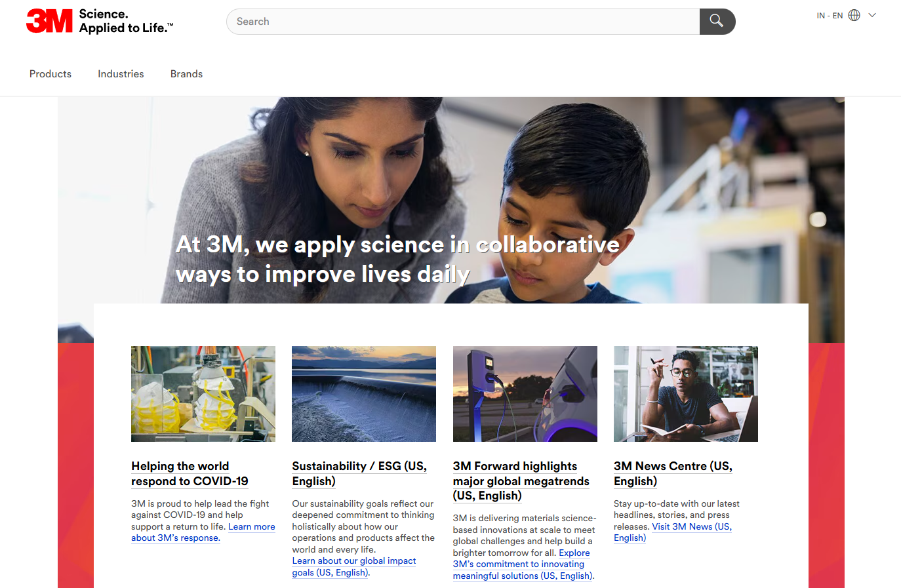Open the Brands menu

186,74
